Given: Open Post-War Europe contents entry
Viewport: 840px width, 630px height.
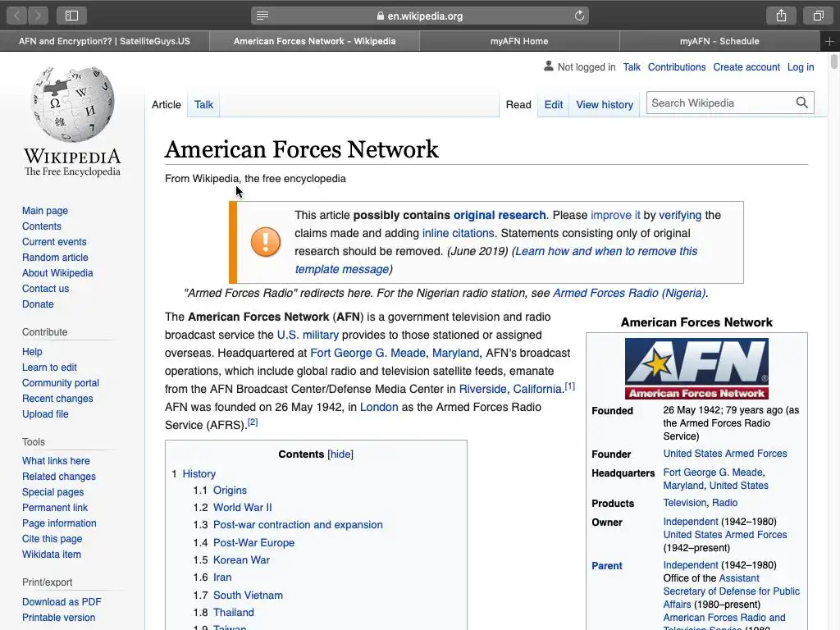Looking at the screenshot, I should click(253, 543).
